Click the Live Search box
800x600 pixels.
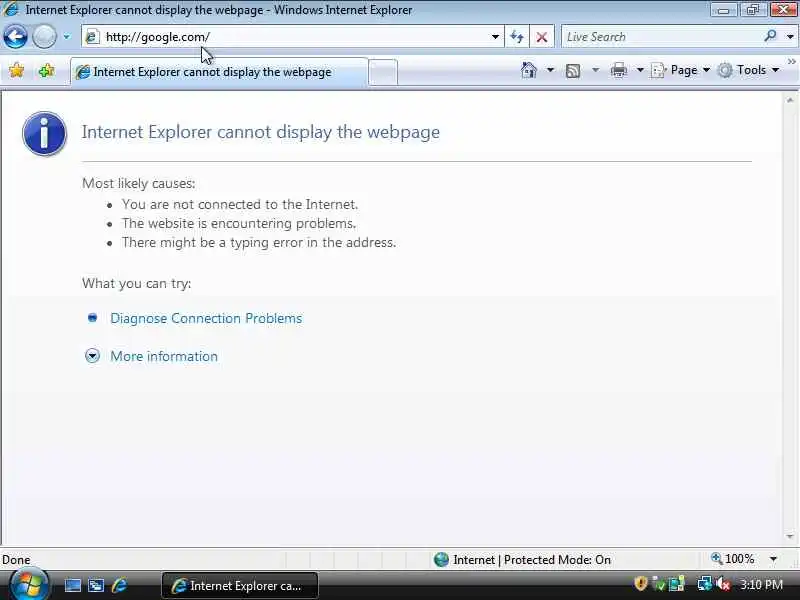click(662, 37)
